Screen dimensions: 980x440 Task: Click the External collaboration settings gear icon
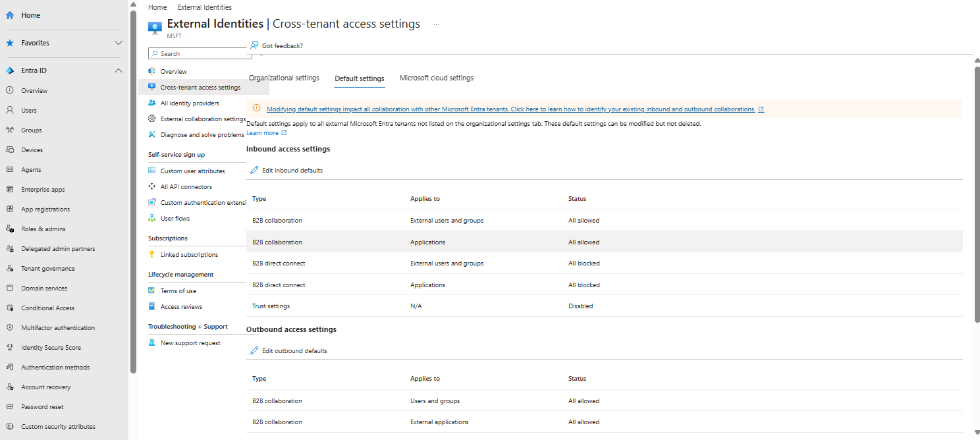coord(152,119)
